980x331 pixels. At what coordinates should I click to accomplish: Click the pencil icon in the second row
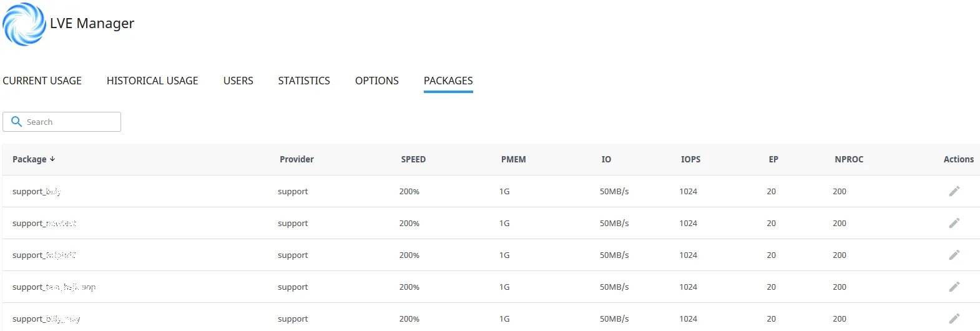click(x=954, y=223)
